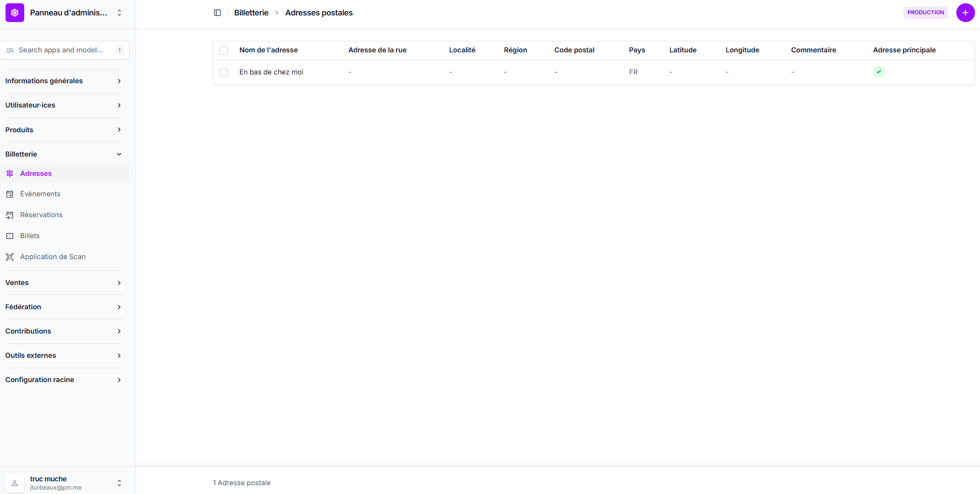Open the 'En bas de chez moi' address
The height and width of the screenshot is (494, 980).
(271, 72)
